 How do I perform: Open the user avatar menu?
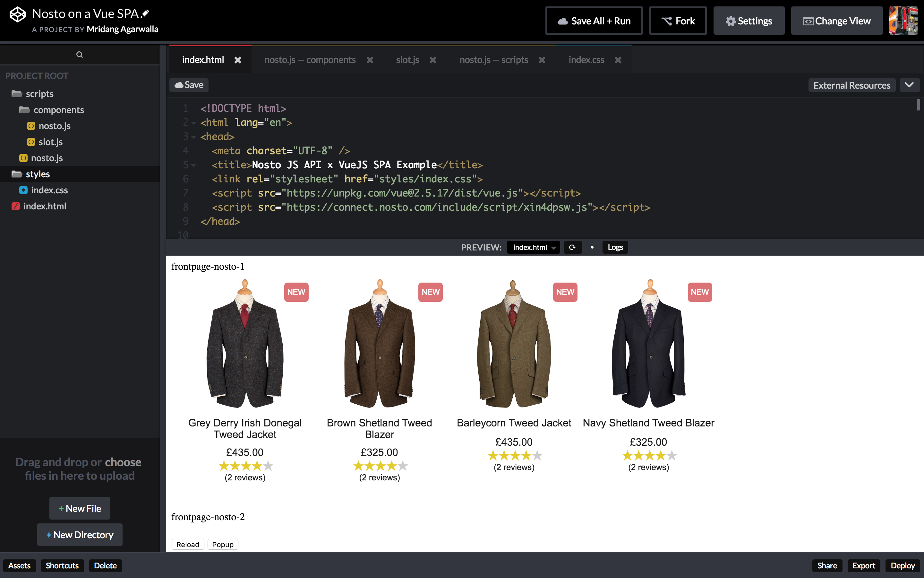click(903, 20)
